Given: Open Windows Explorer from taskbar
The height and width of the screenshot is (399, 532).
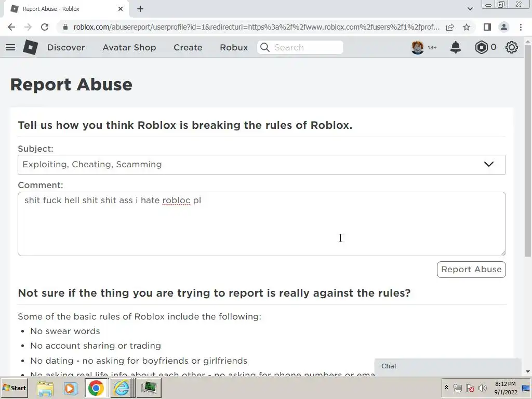Looking at the screenshot, I should tap(45, 388).
